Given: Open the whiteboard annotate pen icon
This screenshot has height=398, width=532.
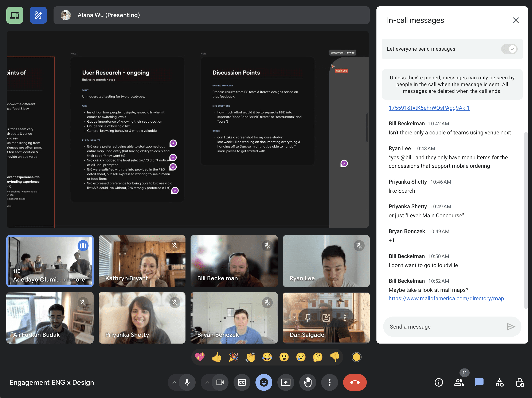Looking at the screenshot, I should (x=38, y=15).
